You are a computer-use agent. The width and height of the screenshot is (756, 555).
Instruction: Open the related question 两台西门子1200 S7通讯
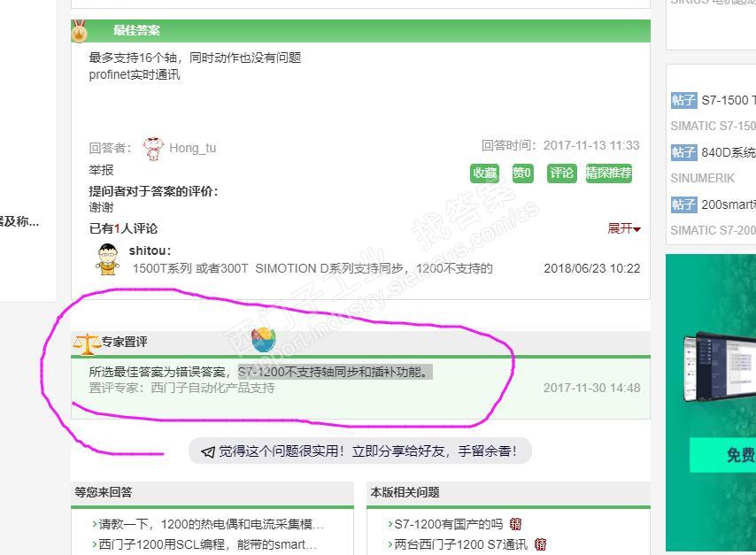pyautogui.click(x=461, y=544)
